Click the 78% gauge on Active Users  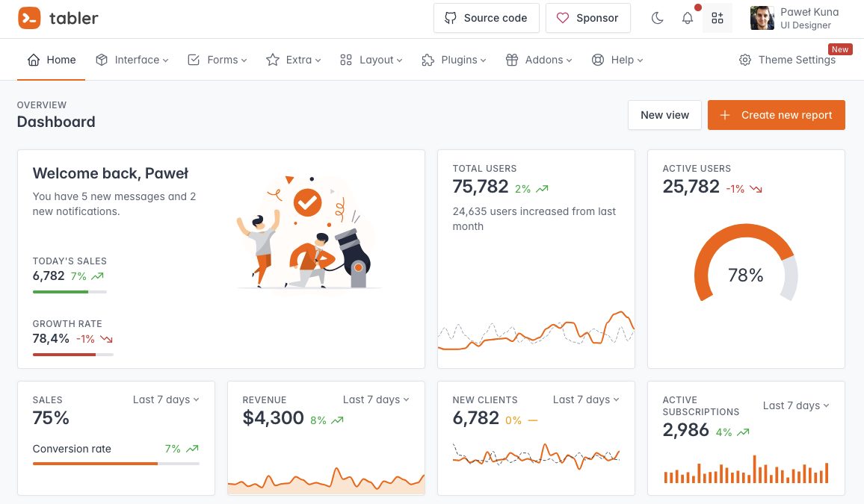745,275
